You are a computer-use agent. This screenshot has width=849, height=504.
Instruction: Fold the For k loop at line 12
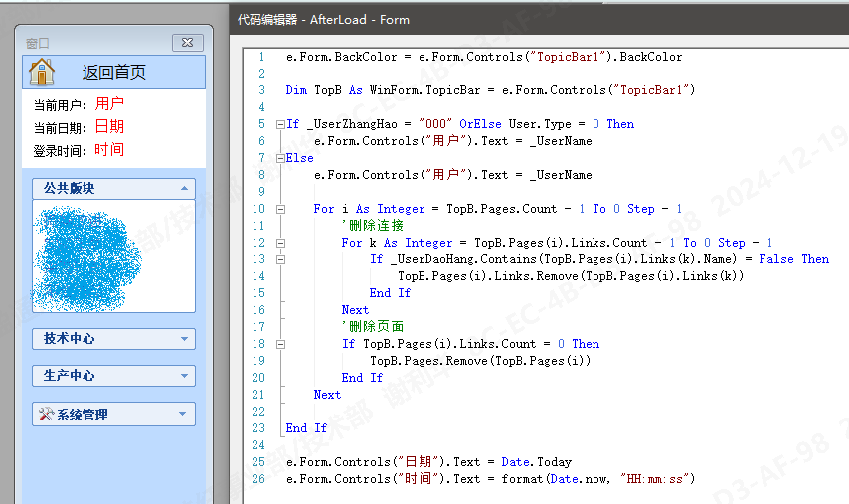[x=279, y=243]
